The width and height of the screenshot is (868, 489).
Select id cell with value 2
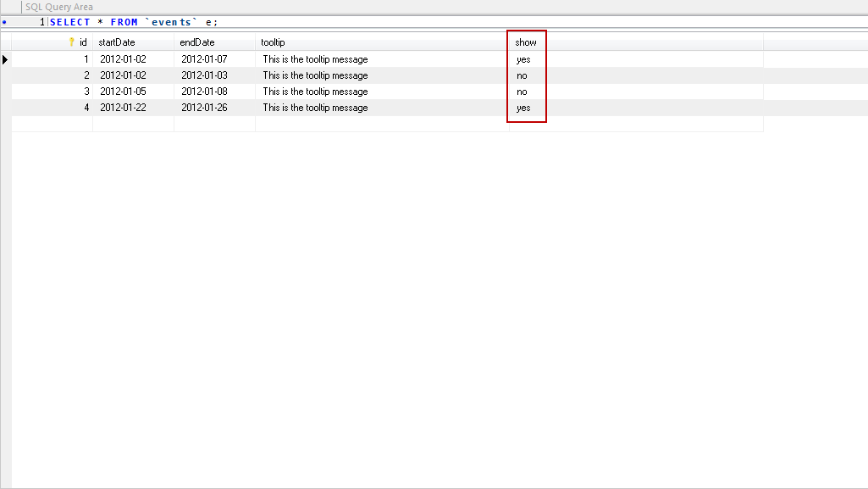(x=52, y=75)
